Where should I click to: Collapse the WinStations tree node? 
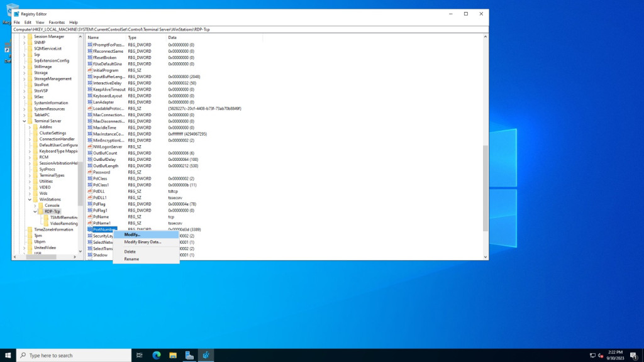tap(30, 199)
